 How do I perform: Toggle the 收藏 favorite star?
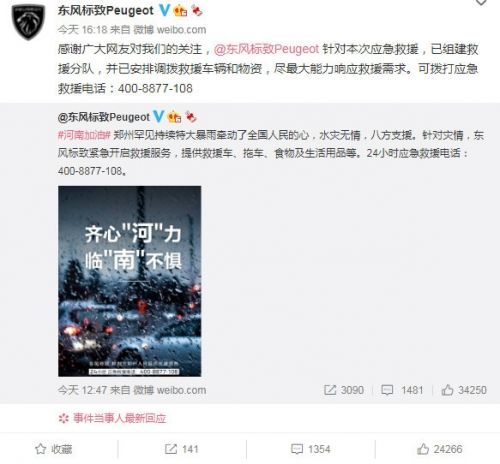point(54,449)
